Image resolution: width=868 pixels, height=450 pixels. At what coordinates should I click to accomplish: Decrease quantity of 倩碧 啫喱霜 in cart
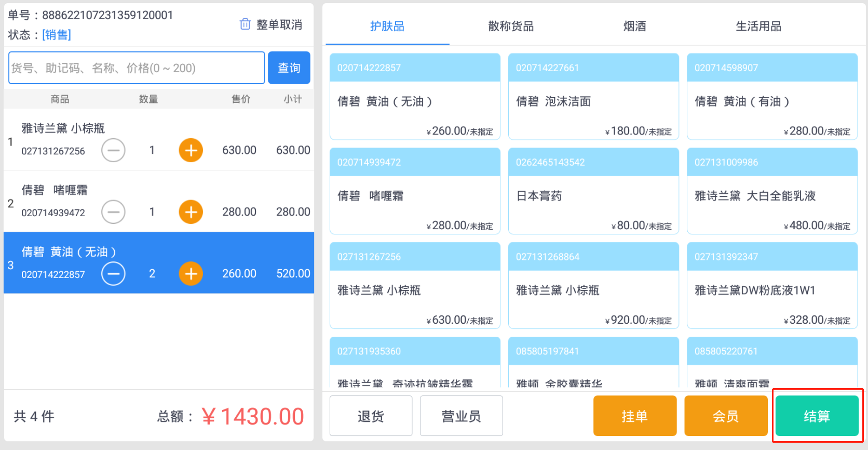(113, 212)
